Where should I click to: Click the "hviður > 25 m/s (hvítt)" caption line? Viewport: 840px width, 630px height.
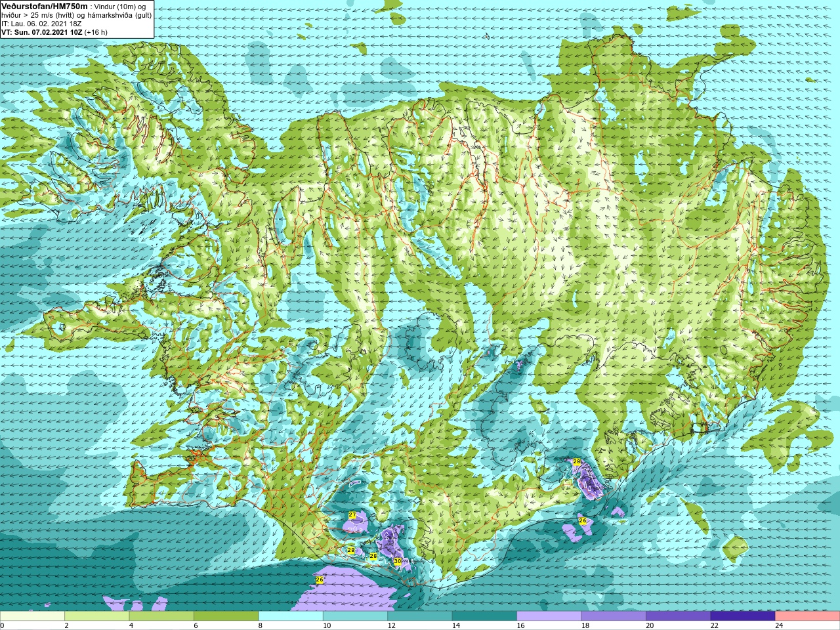coord(76,15)
